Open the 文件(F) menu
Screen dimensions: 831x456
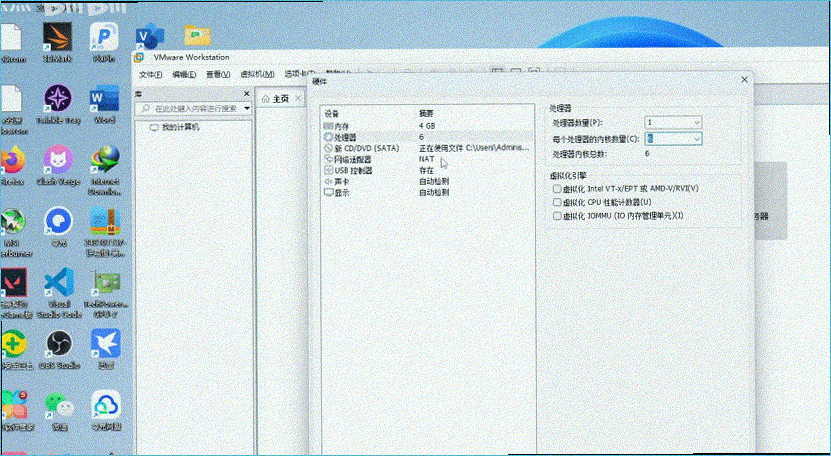[151, 75]
